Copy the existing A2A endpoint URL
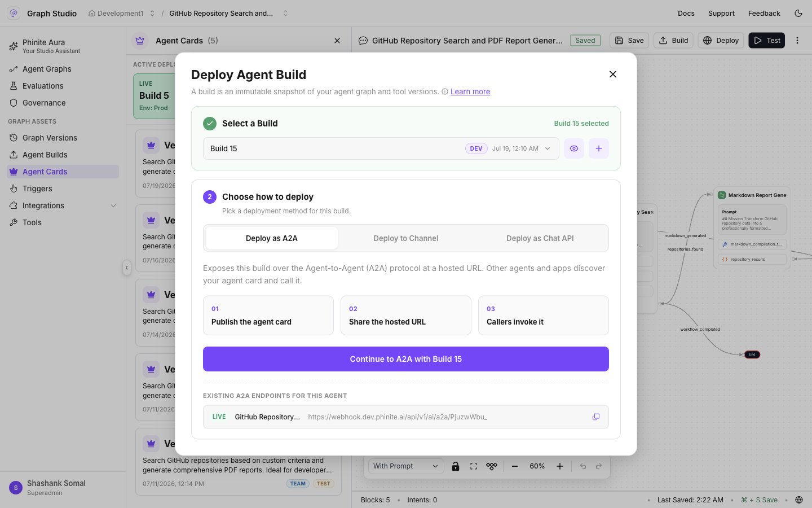Screen dimensions: 812x508 pos(596,417)
